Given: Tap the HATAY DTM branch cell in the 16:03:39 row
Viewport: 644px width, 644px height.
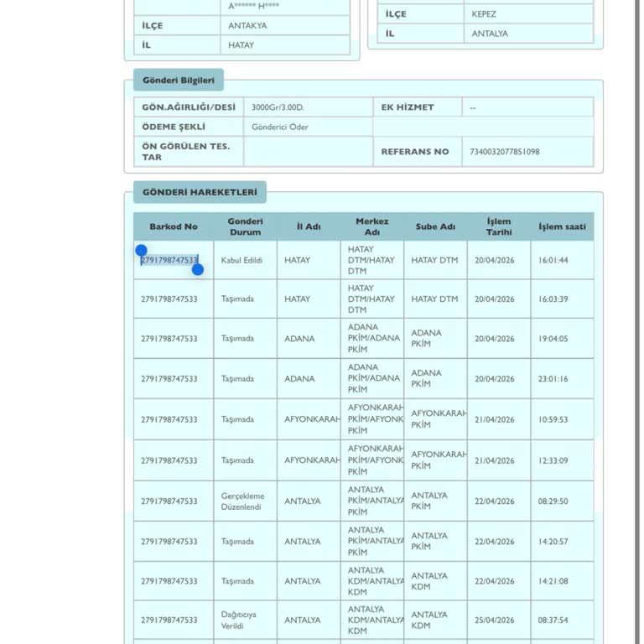Looking at the screenshot, I should (434, 299).
